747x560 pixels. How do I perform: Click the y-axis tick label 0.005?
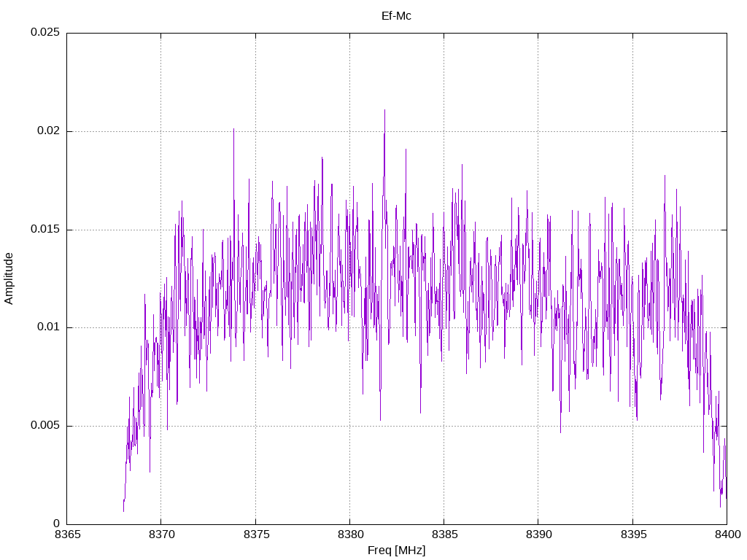(45, 425)
